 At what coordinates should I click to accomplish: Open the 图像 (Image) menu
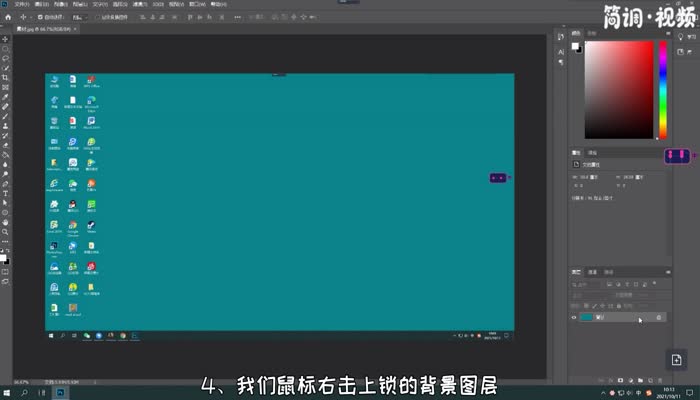[x=61, y=4]
